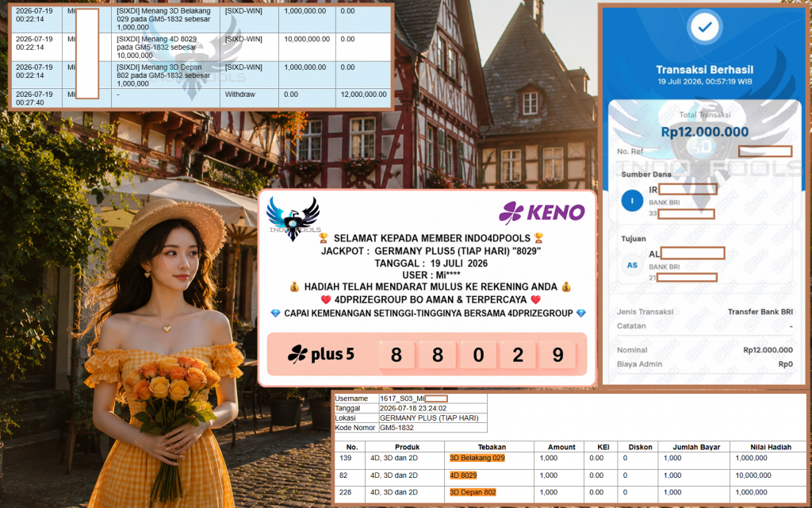Screen dimensions: 812x508
Task: Click the "Sumber Dana" section label
Action: [x=645, y=174]
